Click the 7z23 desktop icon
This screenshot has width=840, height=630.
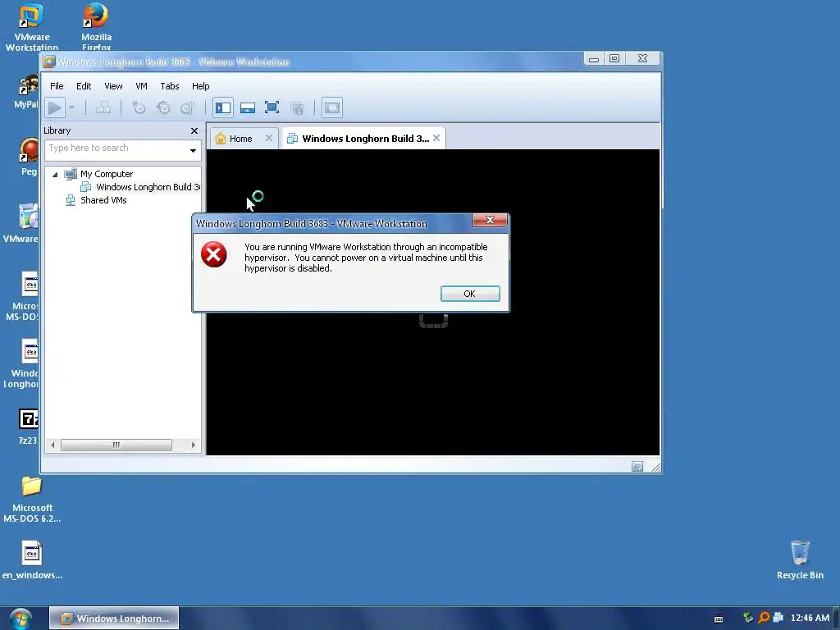point(28,426)
